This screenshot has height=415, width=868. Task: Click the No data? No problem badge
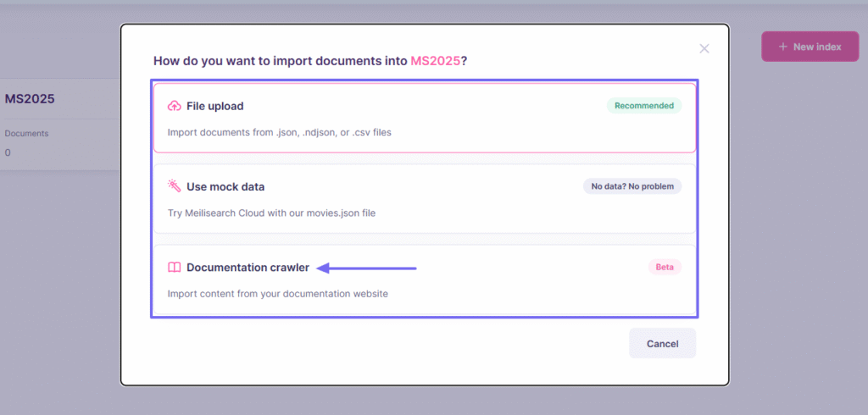tap(632, 186)
